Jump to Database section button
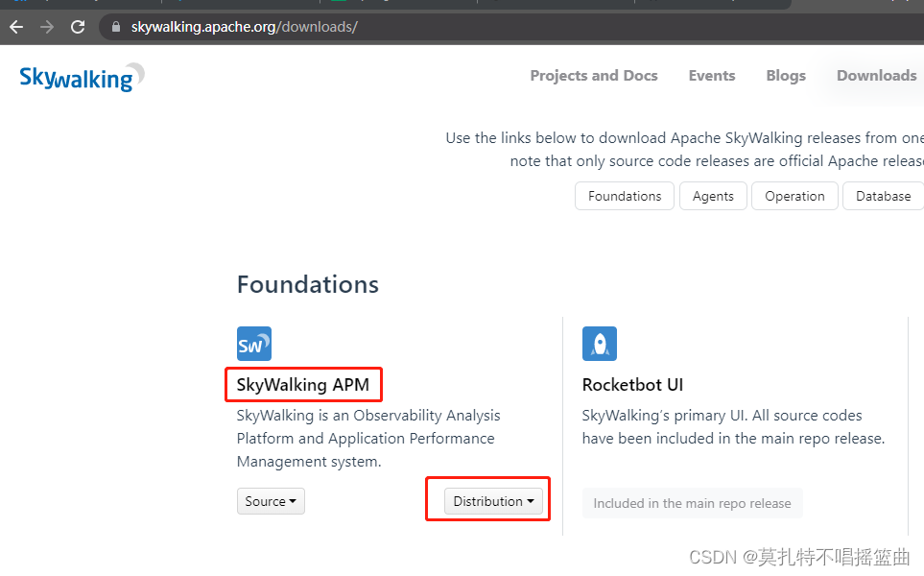924x576 pixels. tap(883, 196)
